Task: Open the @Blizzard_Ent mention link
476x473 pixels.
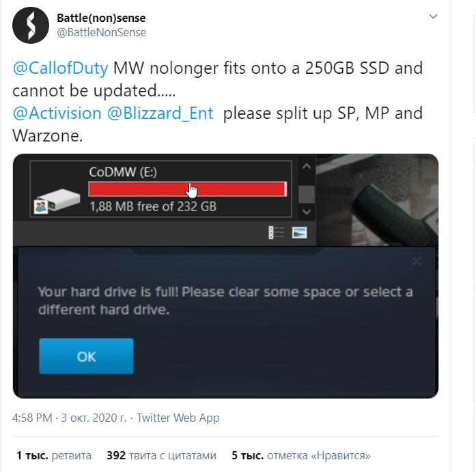Action: tap(160, 113)
